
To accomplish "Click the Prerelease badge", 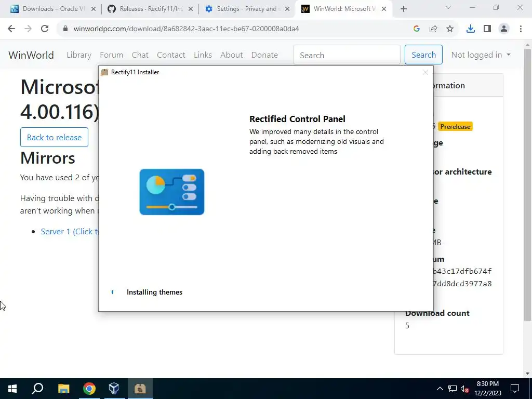I will [x=455, y=127].
